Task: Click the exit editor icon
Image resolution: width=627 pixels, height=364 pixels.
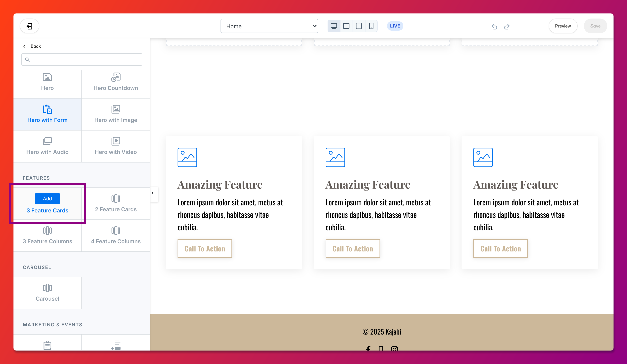Action: 29,26
